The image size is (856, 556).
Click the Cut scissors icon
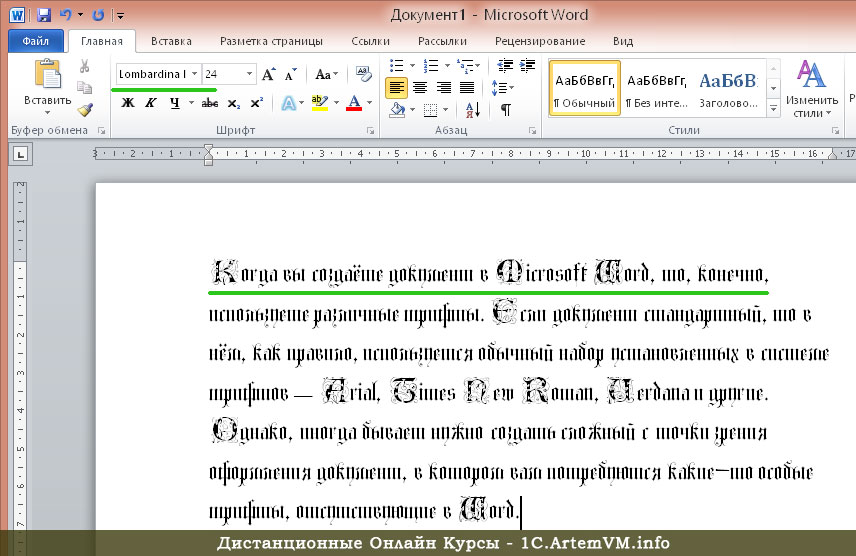85,66
